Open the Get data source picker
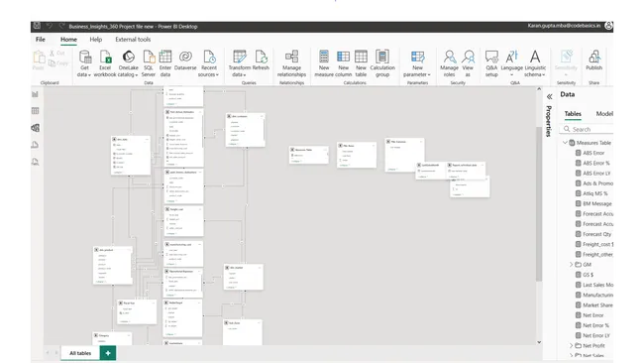644x363 pixels. point(84,63)
